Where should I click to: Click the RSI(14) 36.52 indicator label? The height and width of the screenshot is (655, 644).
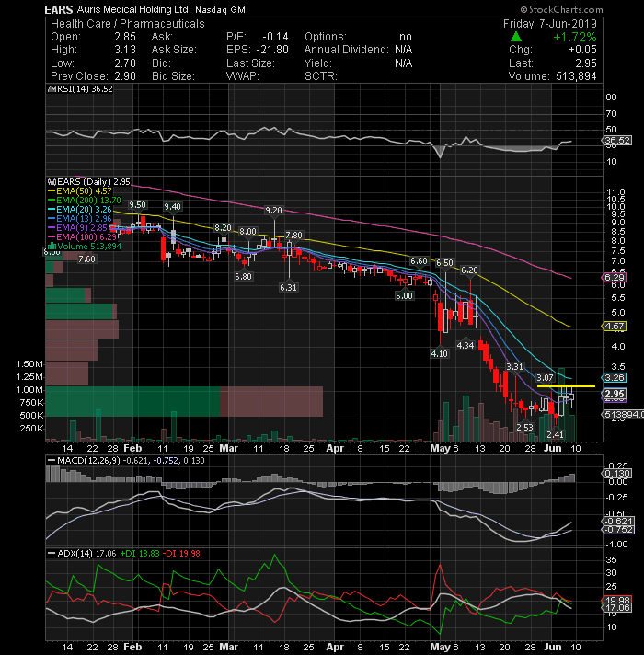tap(85, 89)
